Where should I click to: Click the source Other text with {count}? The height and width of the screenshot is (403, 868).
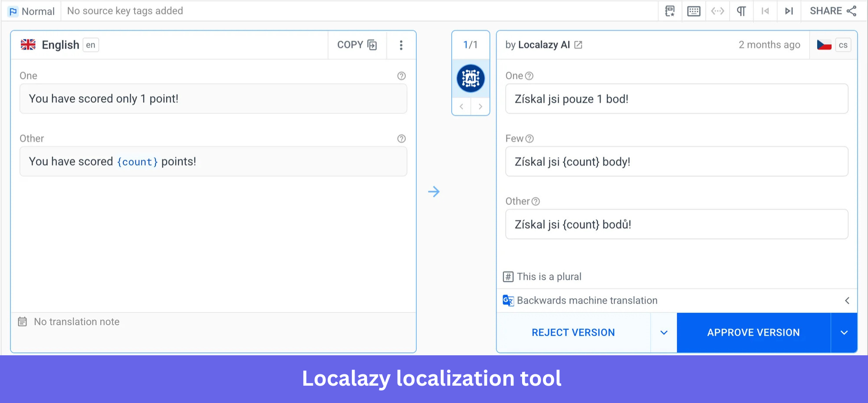[x=213, y=161]
